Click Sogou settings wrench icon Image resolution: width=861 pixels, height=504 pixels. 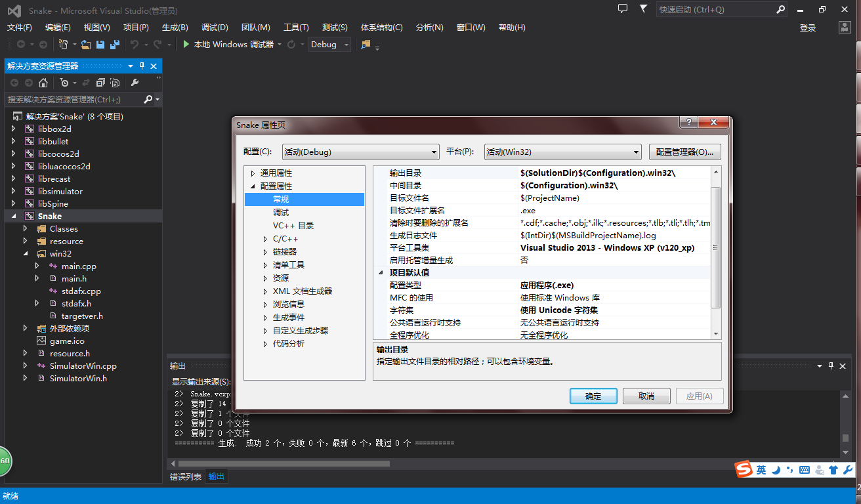pos(847,470)
